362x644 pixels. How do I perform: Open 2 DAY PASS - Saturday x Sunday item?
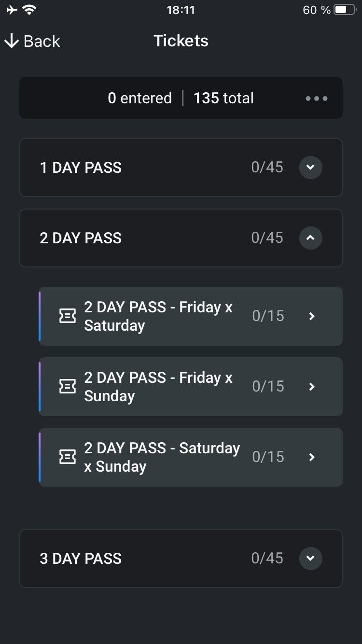[x=191, y=457]
